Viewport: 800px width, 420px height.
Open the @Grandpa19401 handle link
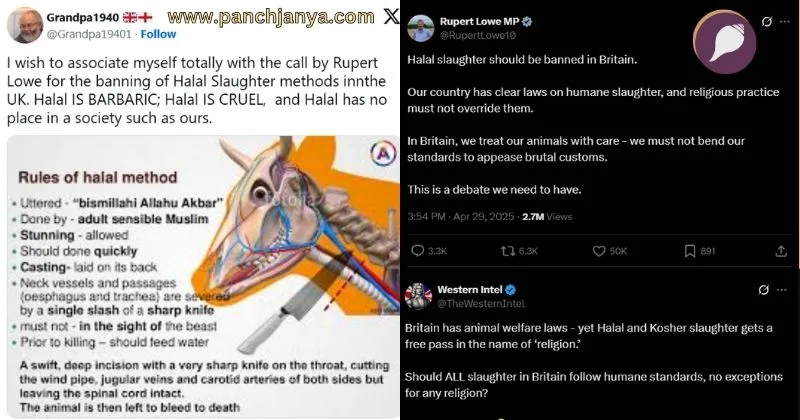tap(89, 34)
